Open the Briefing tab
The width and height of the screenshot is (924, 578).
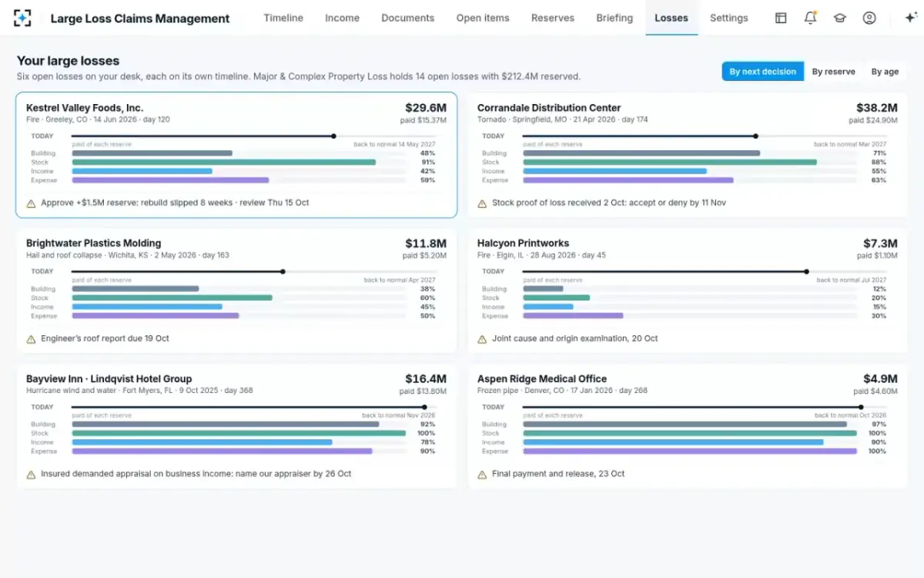click(x=614, y=18)
